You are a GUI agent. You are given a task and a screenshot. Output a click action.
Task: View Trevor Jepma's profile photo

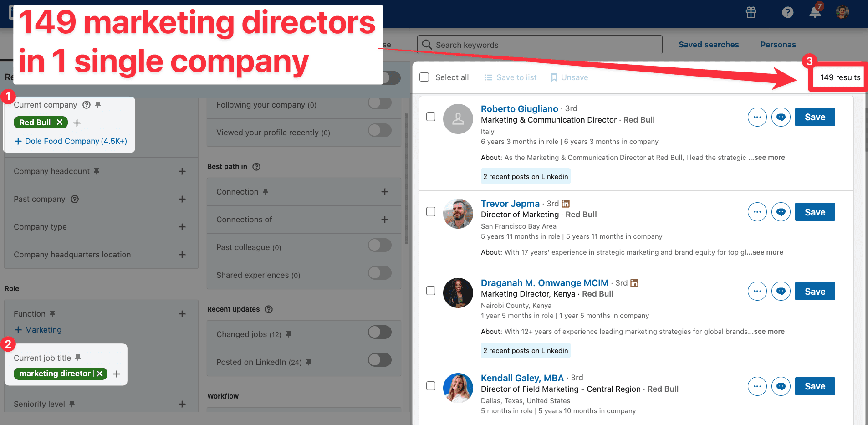coord(458,214)
